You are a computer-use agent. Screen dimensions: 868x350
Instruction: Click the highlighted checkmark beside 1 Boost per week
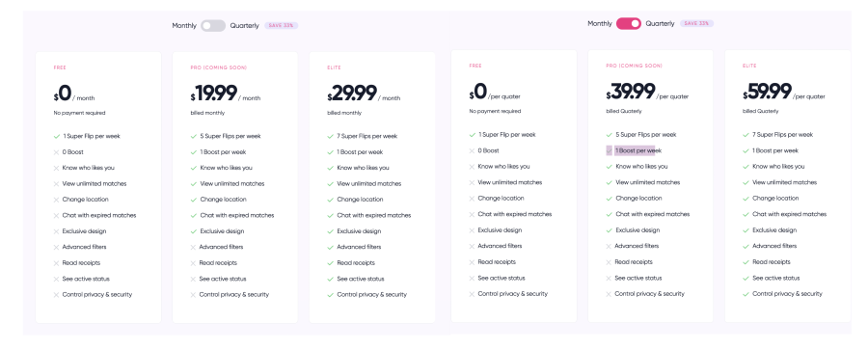(609, 150)
